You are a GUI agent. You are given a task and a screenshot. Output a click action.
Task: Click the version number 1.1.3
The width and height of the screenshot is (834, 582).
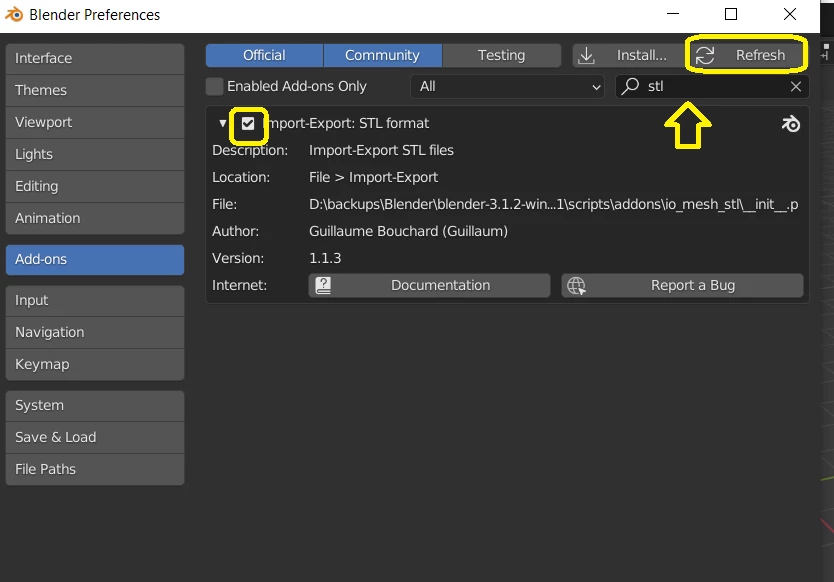coord(325,259)
